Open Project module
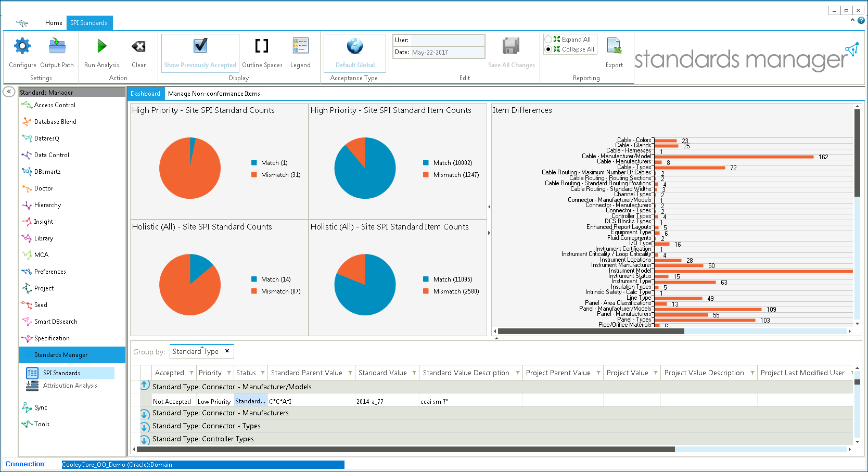The height and width of the screenshot is (472, 868). (44, 288)
